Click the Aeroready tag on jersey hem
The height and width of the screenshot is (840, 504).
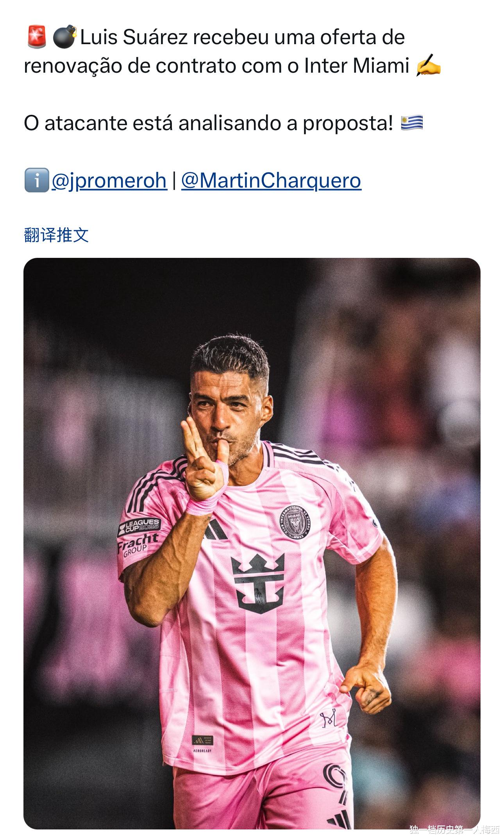pos(202,744)
